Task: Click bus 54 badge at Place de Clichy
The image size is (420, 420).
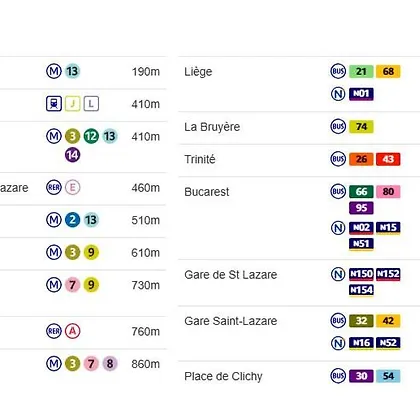Action: coord(388,376)
